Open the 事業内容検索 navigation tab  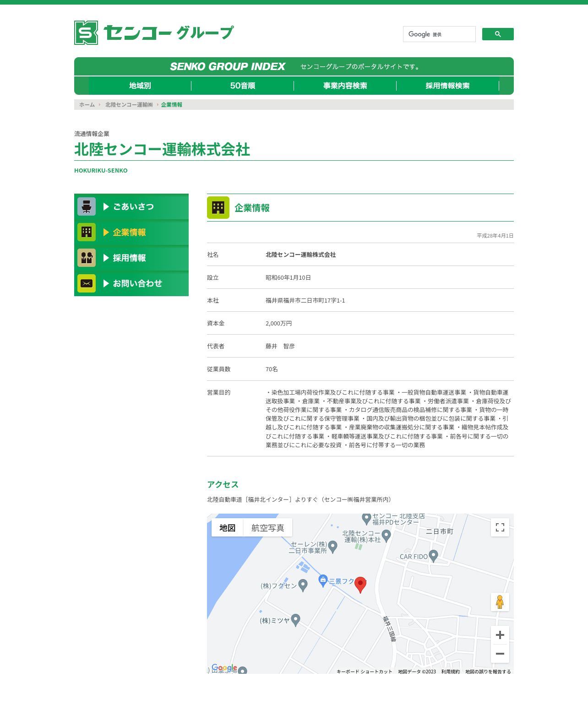(x=345, y=86)
